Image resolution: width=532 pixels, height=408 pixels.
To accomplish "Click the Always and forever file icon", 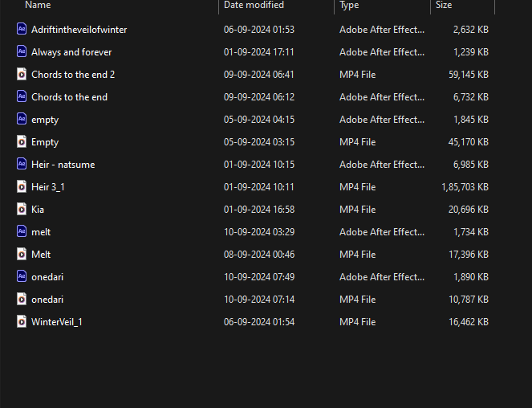I will pos(22,51).
